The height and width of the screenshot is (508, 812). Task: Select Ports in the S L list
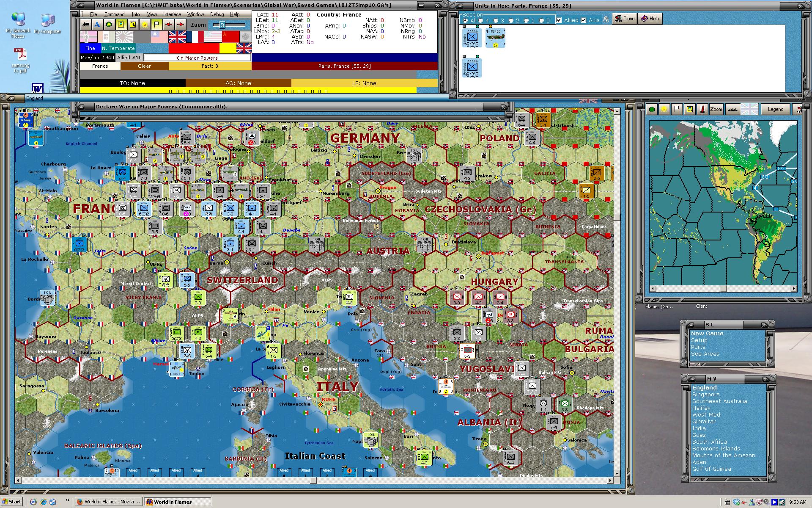[x=698, y=347]
